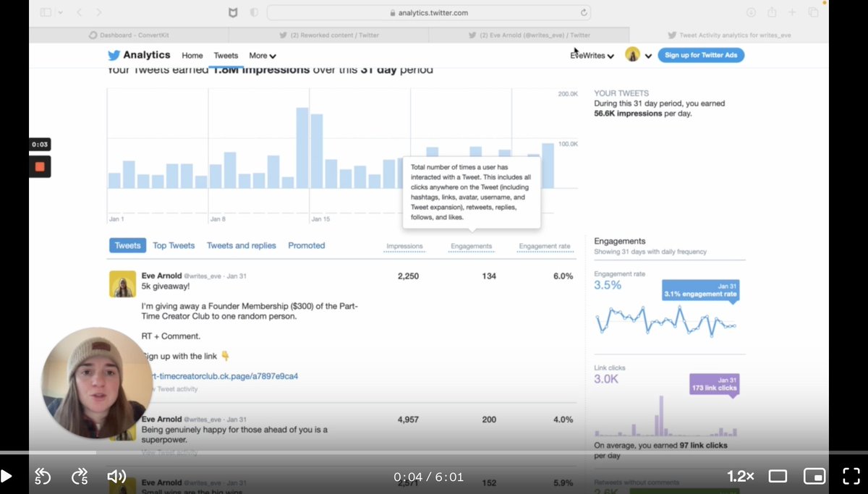868x494 pixels.
Task: Click the 6.0% engagement rate value
Action: pyautogui.click(x=563, y=276)
